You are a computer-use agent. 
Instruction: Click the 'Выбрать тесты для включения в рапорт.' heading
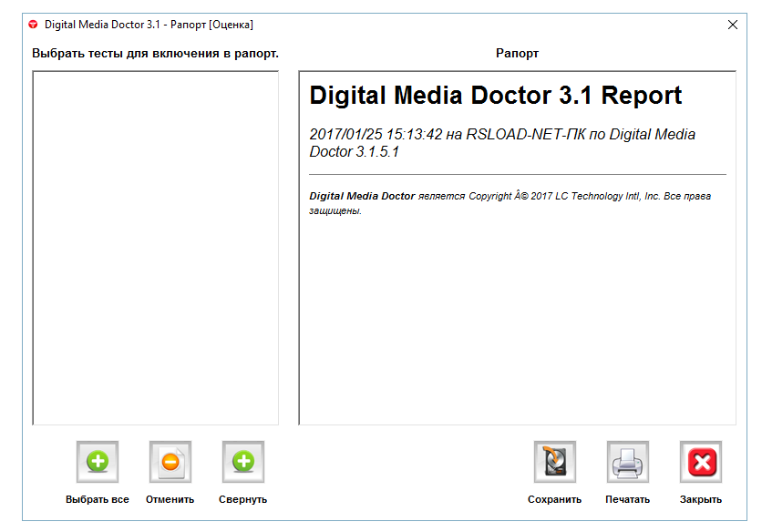156,54
